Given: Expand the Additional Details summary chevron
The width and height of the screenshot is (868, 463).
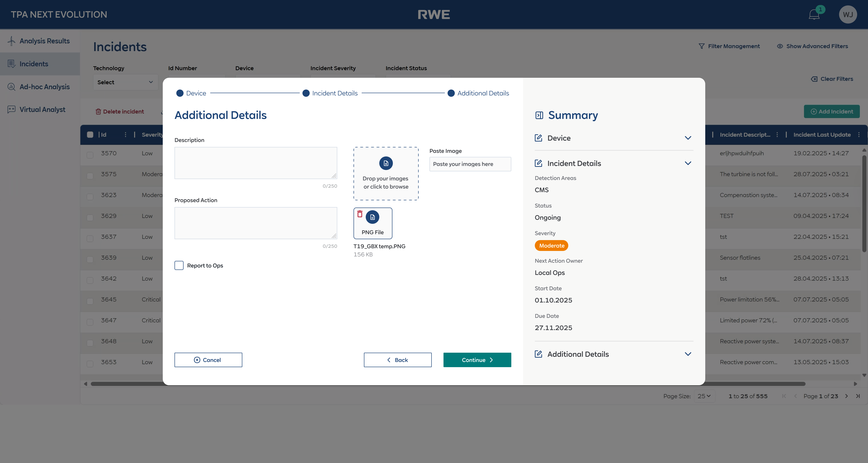Looking at the screenshot, I should 688,354.
